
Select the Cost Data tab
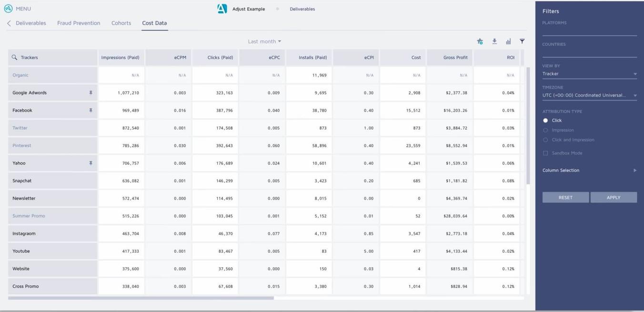pyautogui.click(x=154, y=23)
